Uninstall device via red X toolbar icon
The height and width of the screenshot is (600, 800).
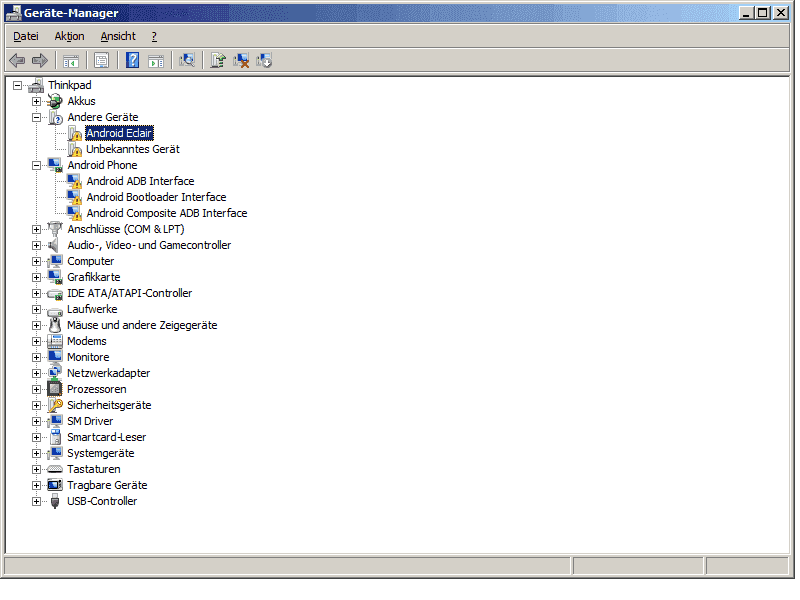click(x=241, y=61)
